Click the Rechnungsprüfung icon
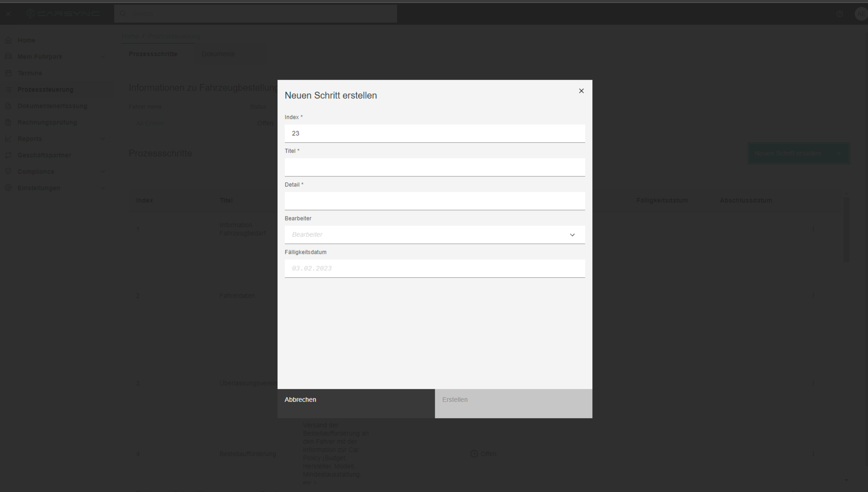Viewport: 868px width, 492px height. [8, 122]
